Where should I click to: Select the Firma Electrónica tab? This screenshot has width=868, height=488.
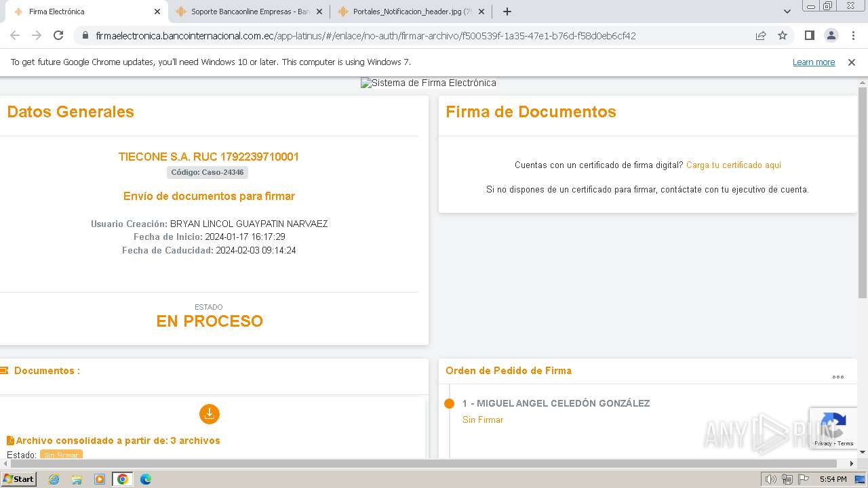(x=87, y=12)
